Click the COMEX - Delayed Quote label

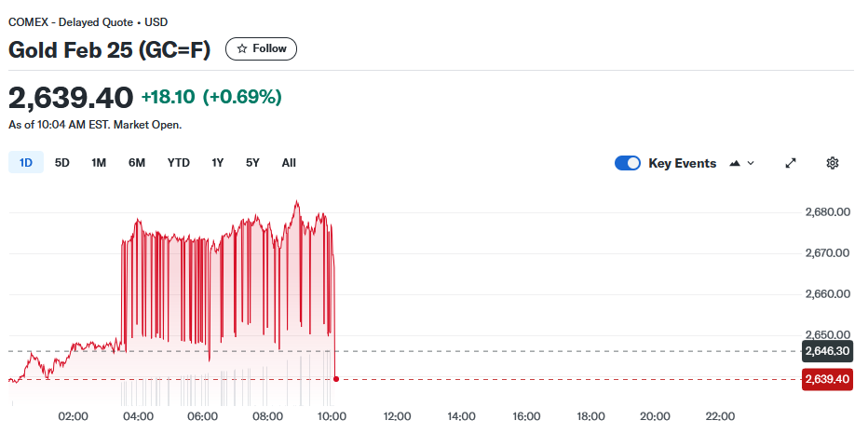tap(71, 22)
